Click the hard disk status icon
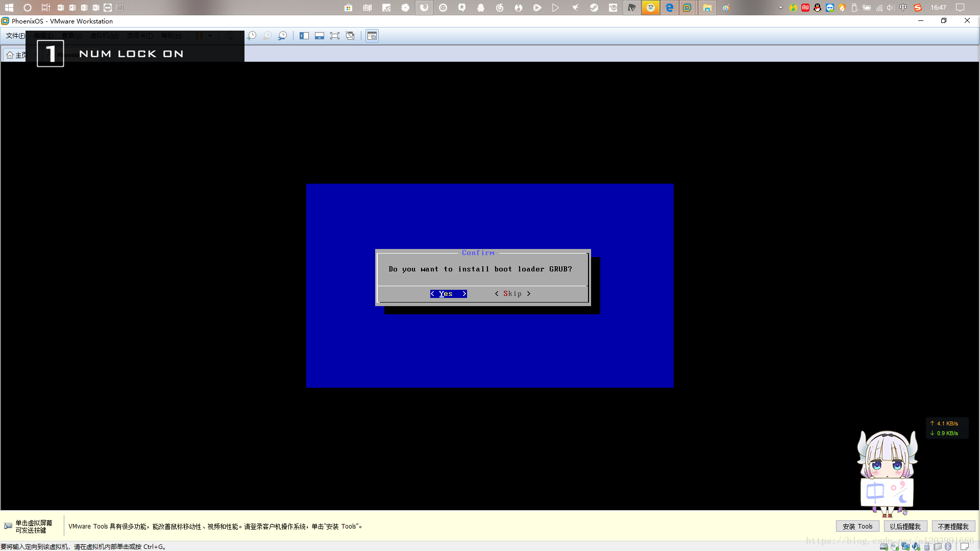 pos(884,546)
